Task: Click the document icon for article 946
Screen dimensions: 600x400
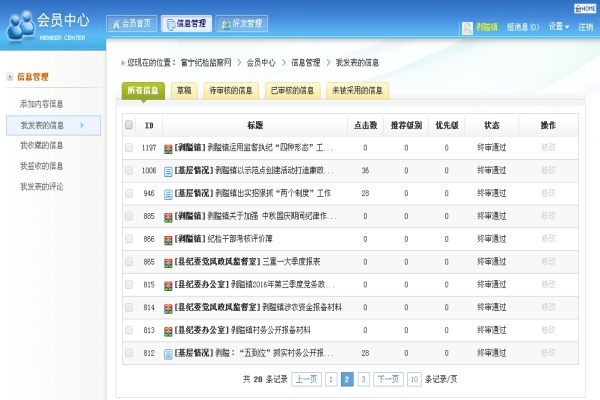Action: 168,193
